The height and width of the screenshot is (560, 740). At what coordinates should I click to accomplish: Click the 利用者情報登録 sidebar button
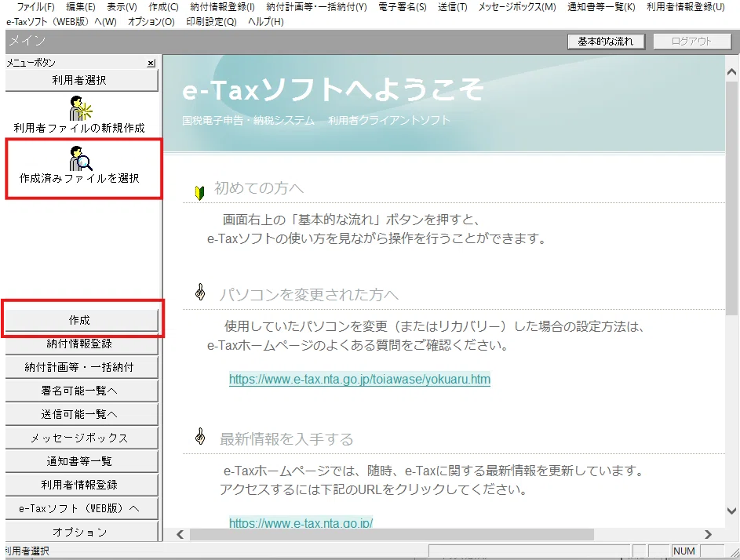(82, 485)
